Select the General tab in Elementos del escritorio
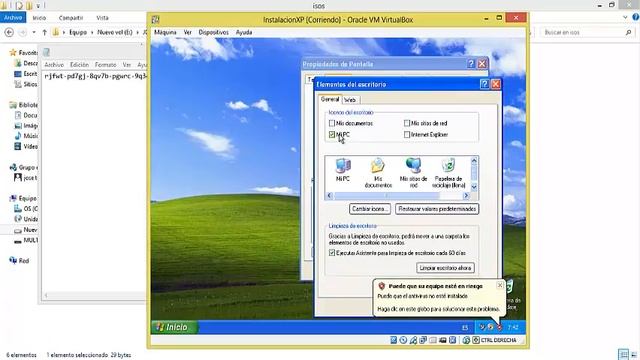This screenshot has height=360, width=640. click(330, 99)
